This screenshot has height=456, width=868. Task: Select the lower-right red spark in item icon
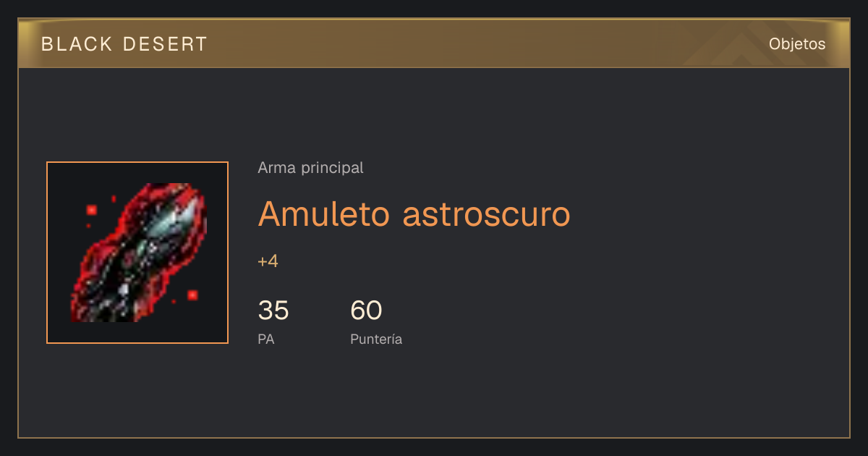(x=192, y=295)
